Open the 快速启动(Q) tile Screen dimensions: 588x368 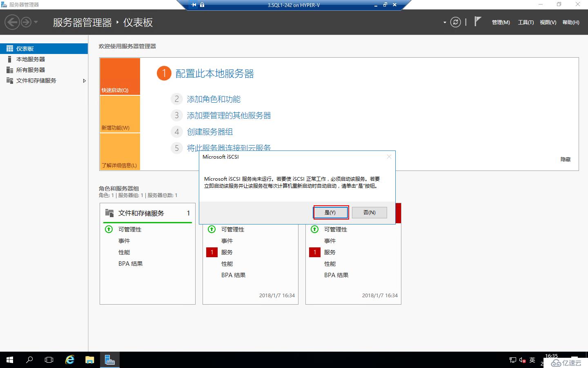pyautogui.click(x=120, y=76)
